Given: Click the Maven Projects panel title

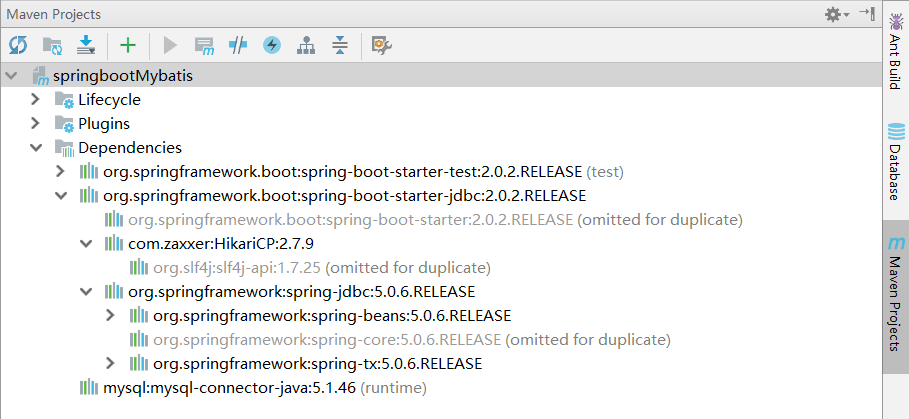Looking at the screenshot, I should [x=53, y=14].
